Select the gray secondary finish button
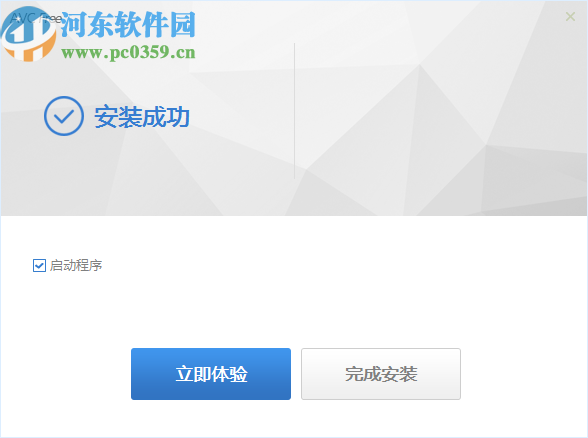Screen dimensions: 588x438 coord(381,374)
